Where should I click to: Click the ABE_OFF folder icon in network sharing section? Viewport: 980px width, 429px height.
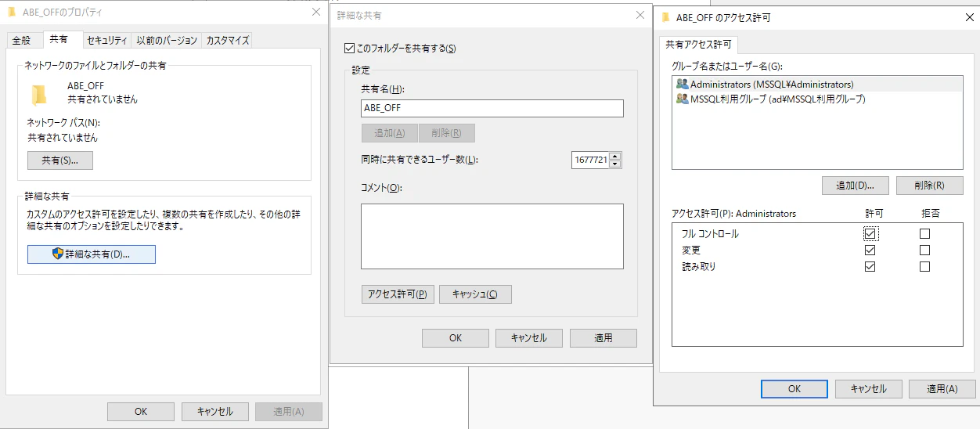coord(39,95)
